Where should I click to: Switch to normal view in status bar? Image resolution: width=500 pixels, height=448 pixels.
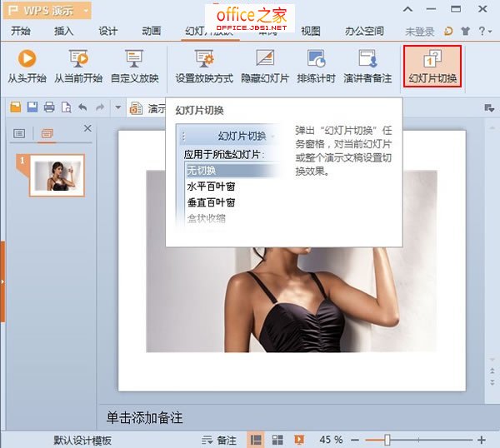[256, 440]
